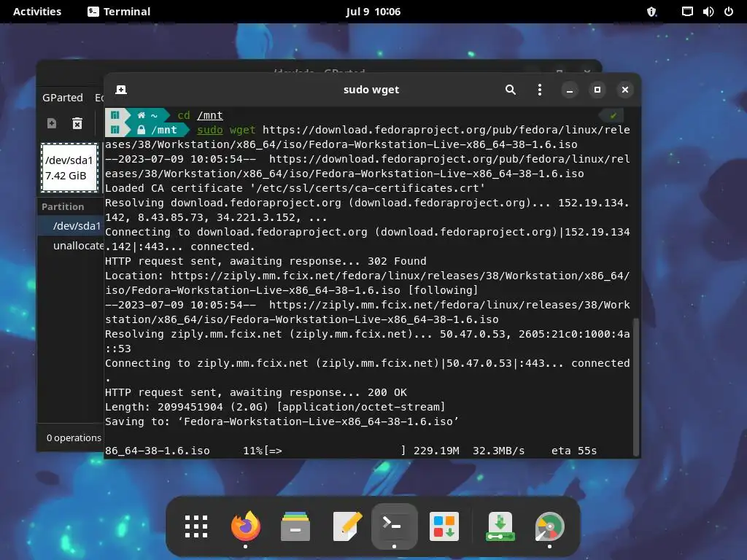Click the GParted icon in the dock
Screen dimensions: 747x560
tap(549, 526)
